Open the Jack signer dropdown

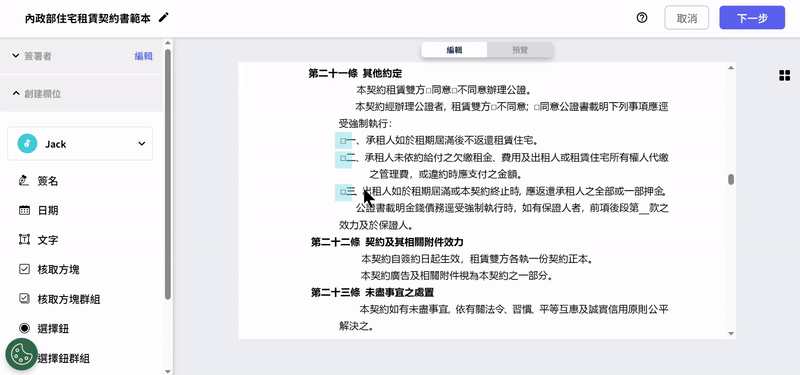(80, 144)
